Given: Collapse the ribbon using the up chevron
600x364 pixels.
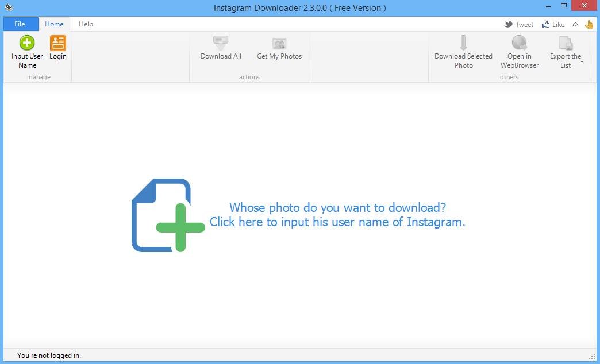Looking at the screenshot, I should coord(575,25).
